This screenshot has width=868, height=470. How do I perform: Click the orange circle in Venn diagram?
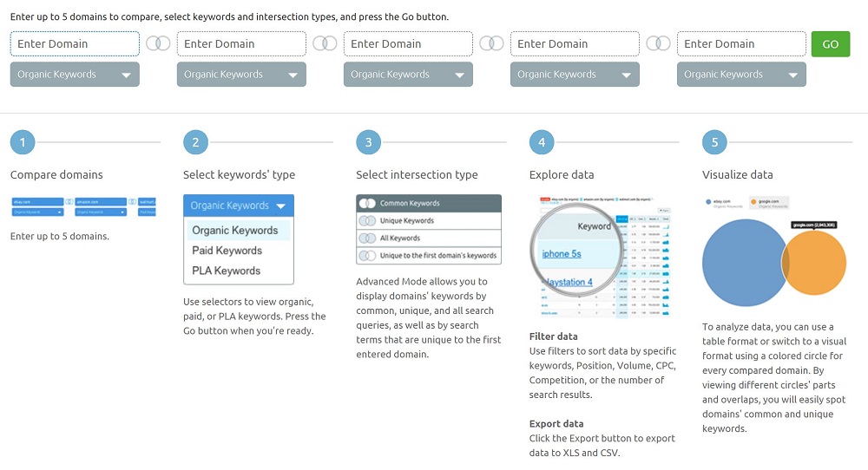click(817, 264)
